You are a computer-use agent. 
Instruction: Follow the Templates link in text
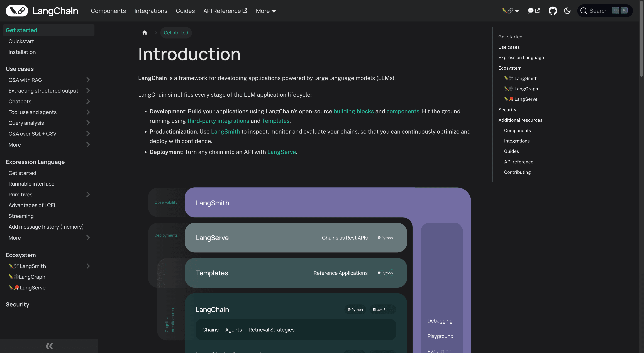pyautogui.click(x=275, y=121)
